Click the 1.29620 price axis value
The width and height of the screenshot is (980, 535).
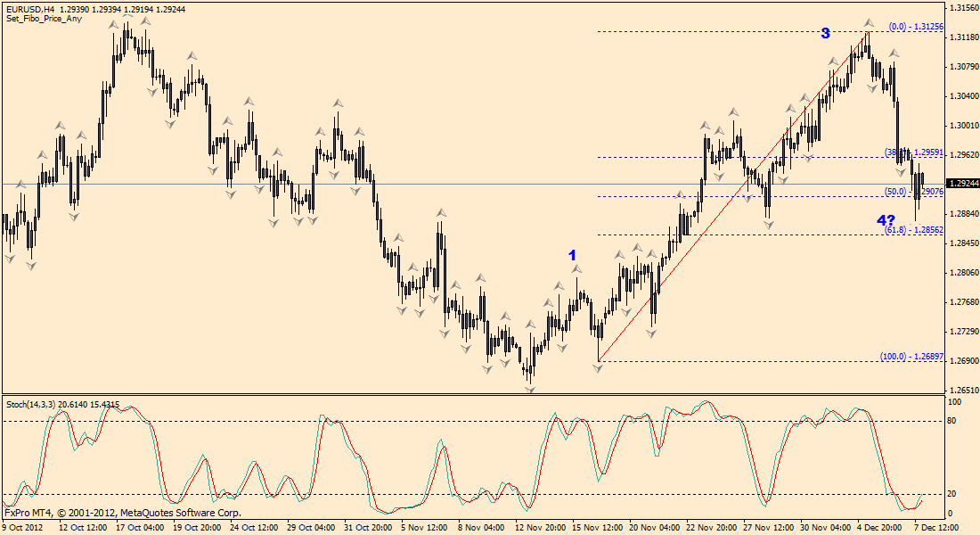[964, 154]
